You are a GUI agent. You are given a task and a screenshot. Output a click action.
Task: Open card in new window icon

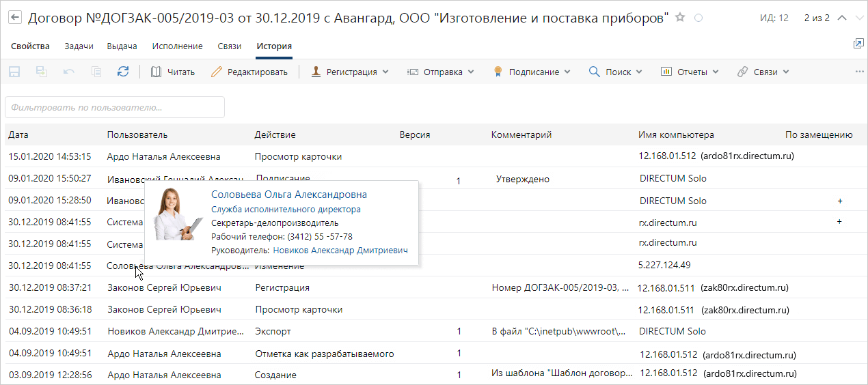coord(858,44)
